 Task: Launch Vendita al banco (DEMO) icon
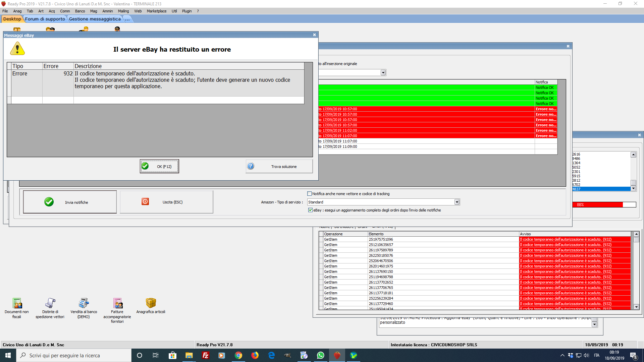pos(84,303)
